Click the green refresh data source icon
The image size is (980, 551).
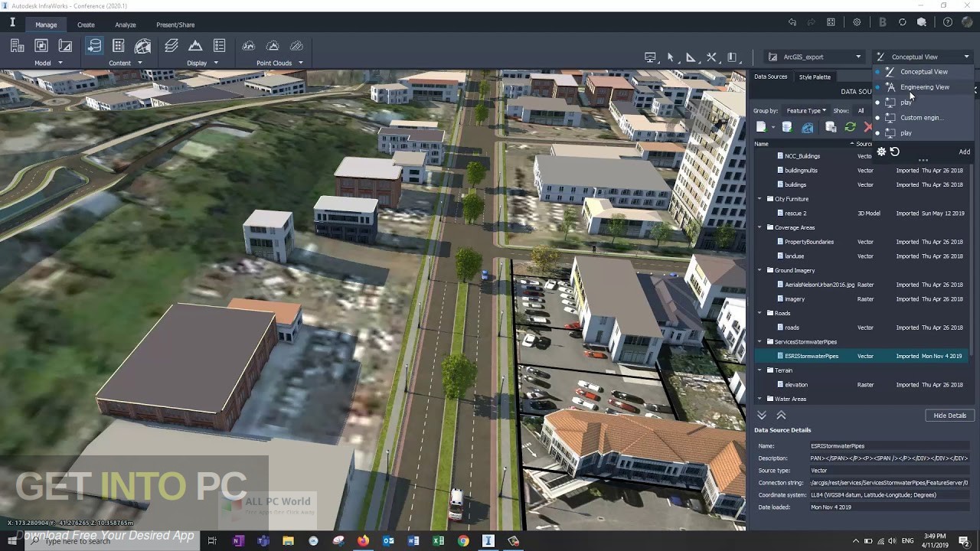click(850, 127)
